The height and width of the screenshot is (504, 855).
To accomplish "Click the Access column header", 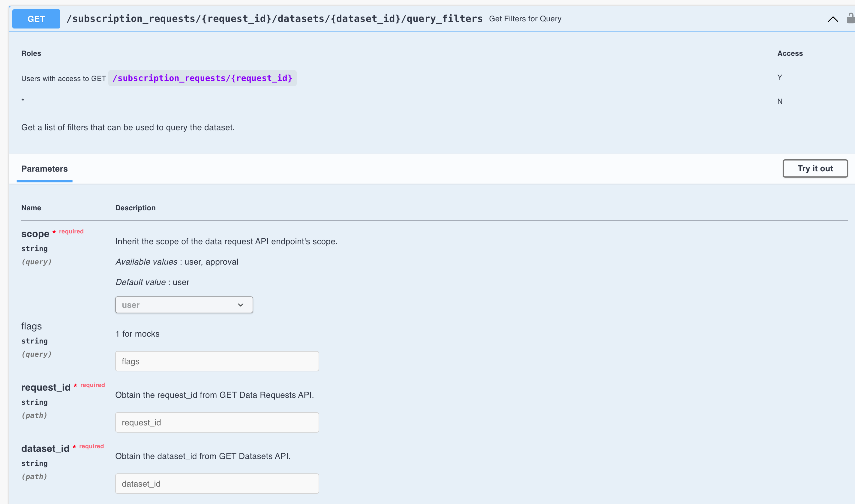I will pos(790,53).
